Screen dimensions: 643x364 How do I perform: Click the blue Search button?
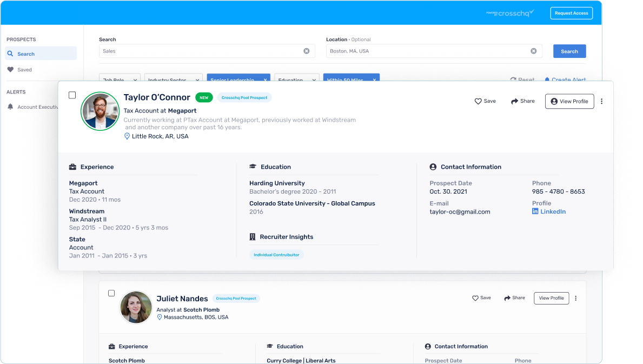[x=569, y=51]
